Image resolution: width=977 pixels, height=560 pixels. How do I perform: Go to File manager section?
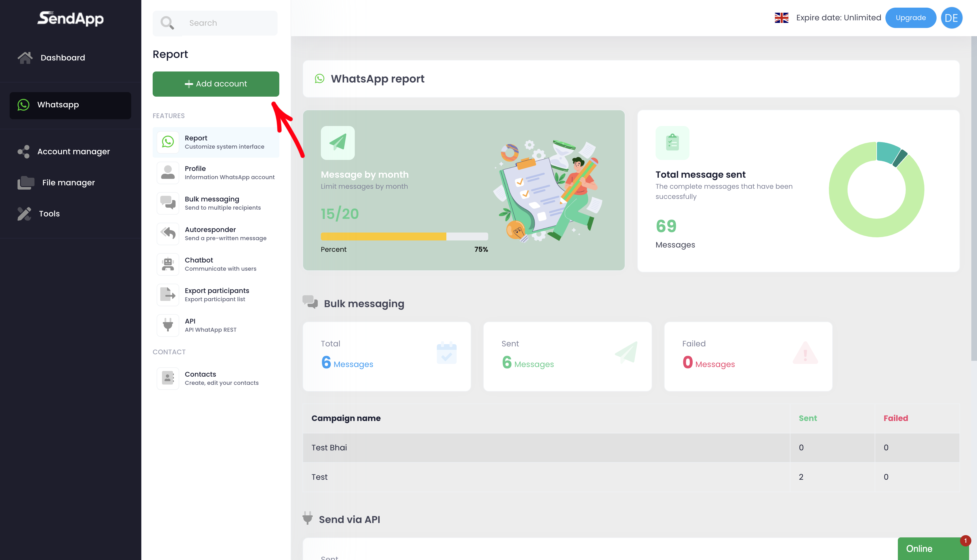(x=68, y=183)
